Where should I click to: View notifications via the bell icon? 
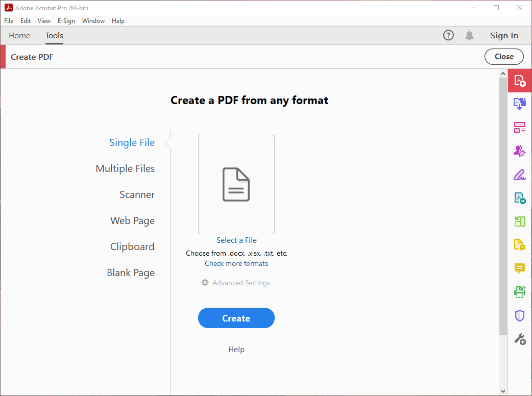tap(469, 35)
